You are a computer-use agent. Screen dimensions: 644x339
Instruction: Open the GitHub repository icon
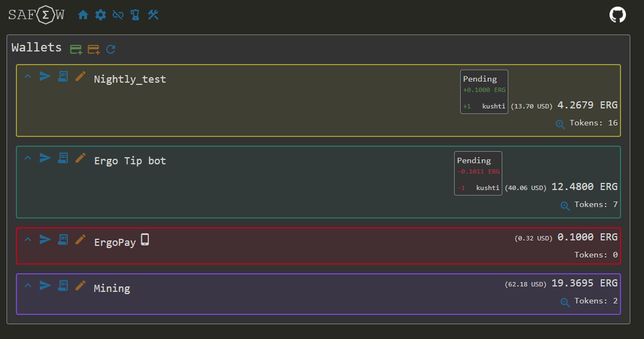(x=617, y=15)
